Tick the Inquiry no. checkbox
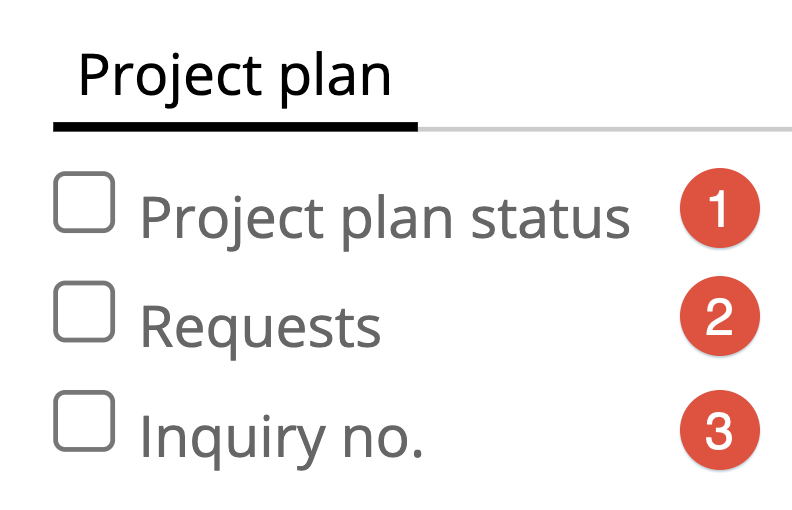The height and width of the screenshot is (510, 792). tap(84, 421)
